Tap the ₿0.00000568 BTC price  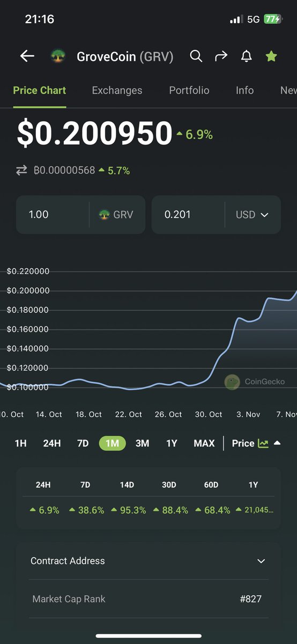[x=64, y=171]
